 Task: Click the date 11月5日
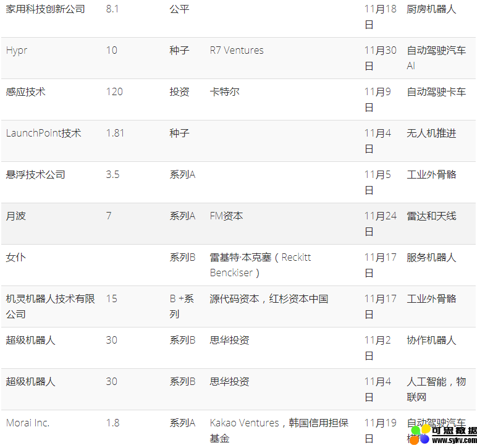point(377,182)
